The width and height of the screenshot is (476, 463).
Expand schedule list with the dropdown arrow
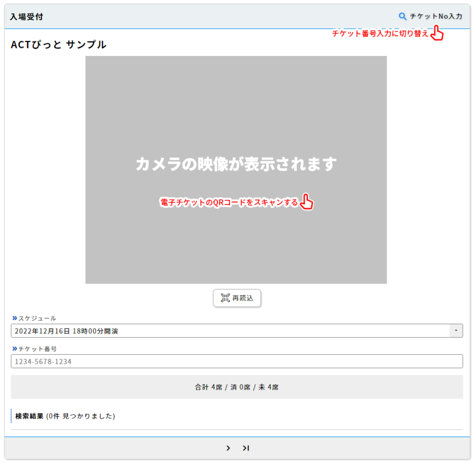coord(456,331)
